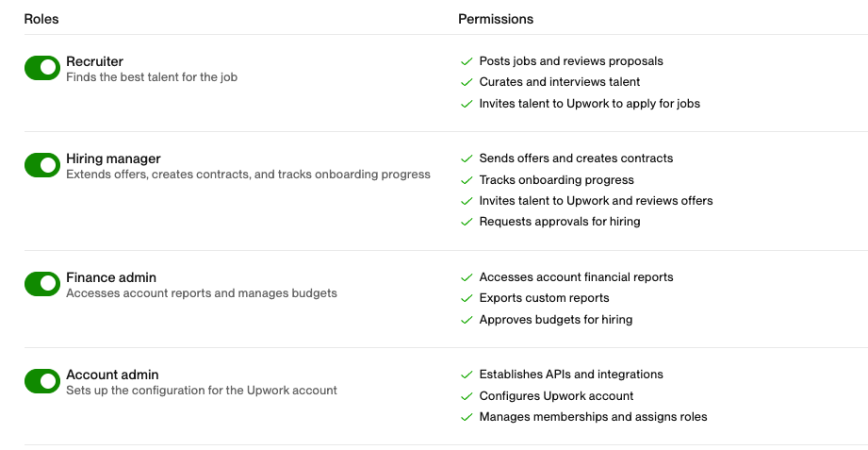Click checkmark beside Exports custom reports

click(x=466, y=298)
